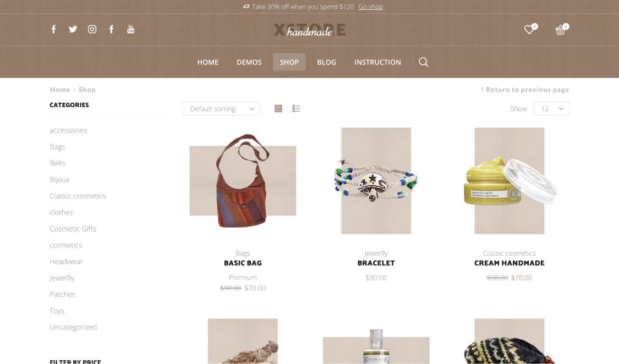Image resolution: width=619 pixels, height=364 pixels.
Task: Go to the BLOG menu item
Action: click(x=326, y=62)
